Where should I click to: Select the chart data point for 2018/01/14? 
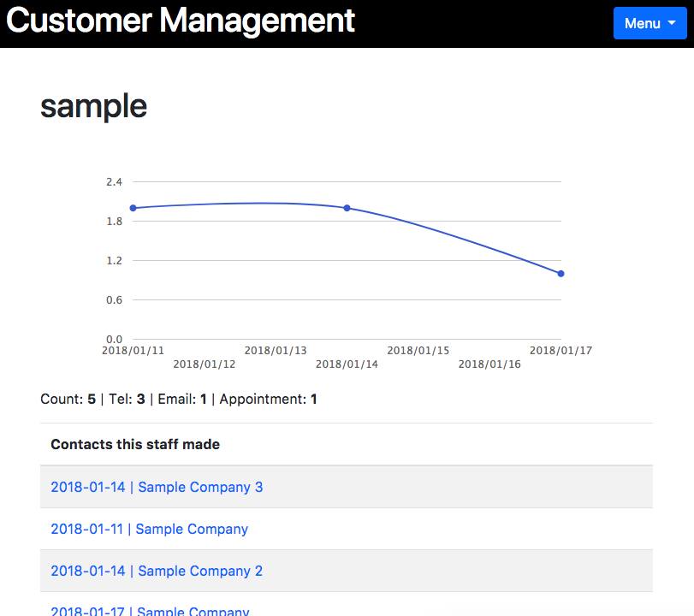(x=347, y=208)
